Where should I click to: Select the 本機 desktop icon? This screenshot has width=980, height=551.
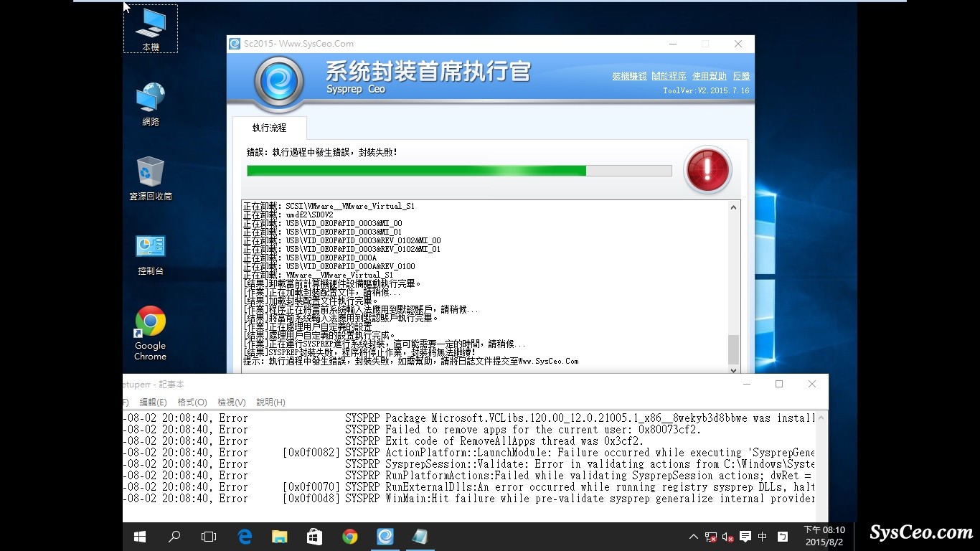(x=151, y=29)
